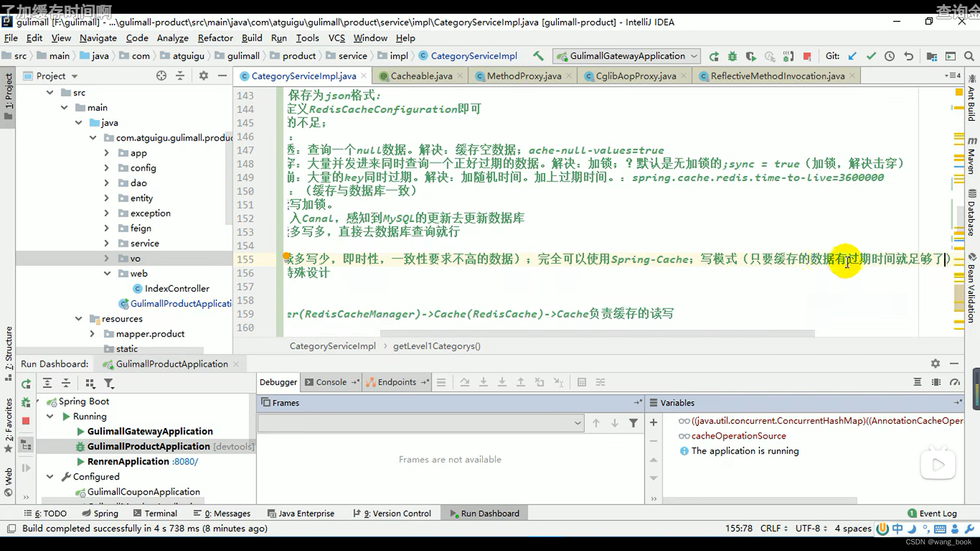Toggle the Spring Boot tree node
The image size is (980, 551).
click(51, 401)
